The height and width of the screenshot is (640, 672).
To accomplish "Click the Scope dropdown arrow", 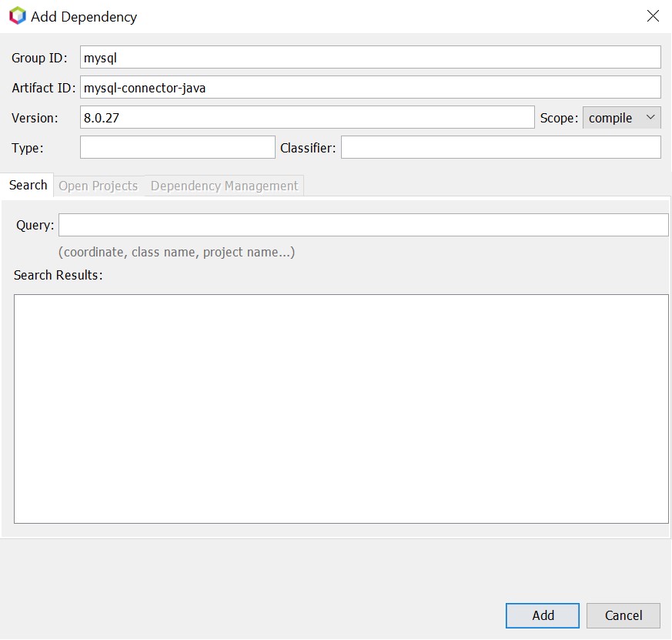I will click(x=649, y=118).
